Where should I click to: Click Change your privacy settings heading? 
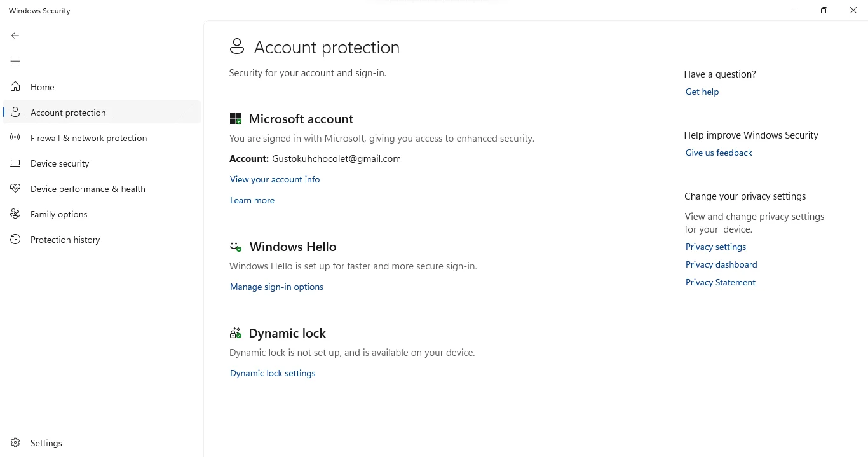click(745, 196)
